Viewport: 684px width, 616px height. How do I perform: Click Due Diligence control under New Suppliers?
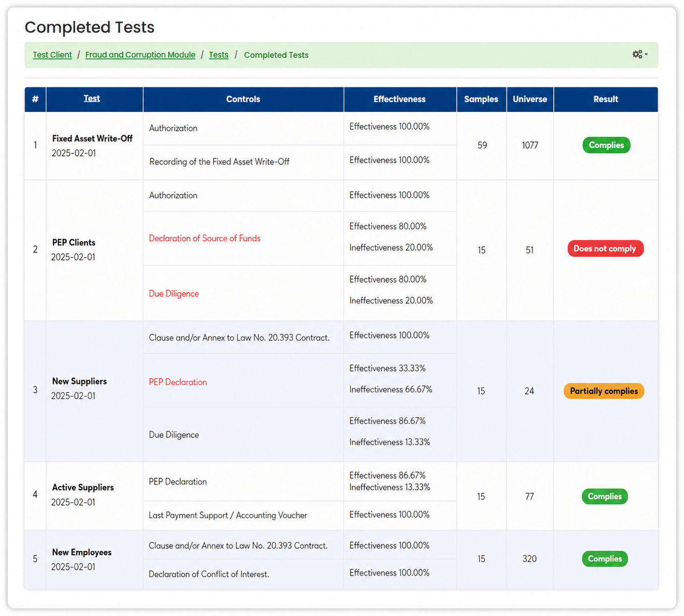tap(174, 435)
